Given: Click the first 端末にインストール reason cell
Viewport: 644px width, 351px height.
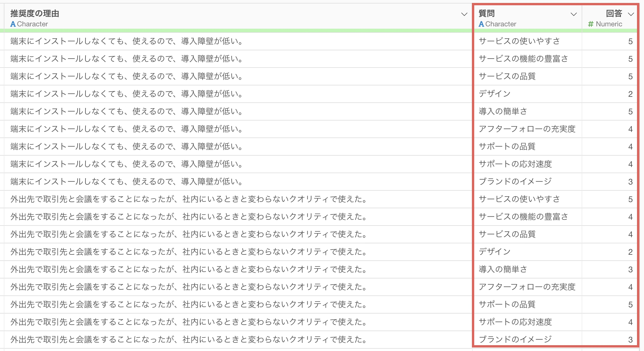Looking at the screenshot, I should coord(126,41).
